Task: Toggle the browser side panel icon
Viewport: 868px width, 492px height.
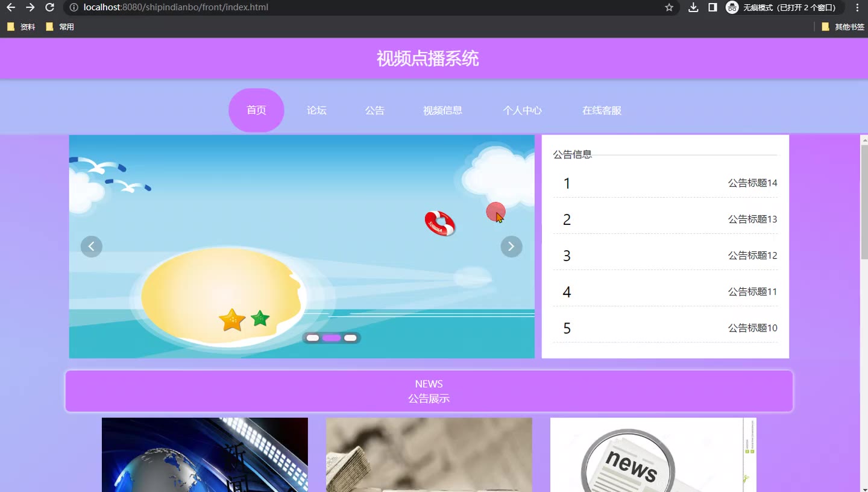Action: 712,7
